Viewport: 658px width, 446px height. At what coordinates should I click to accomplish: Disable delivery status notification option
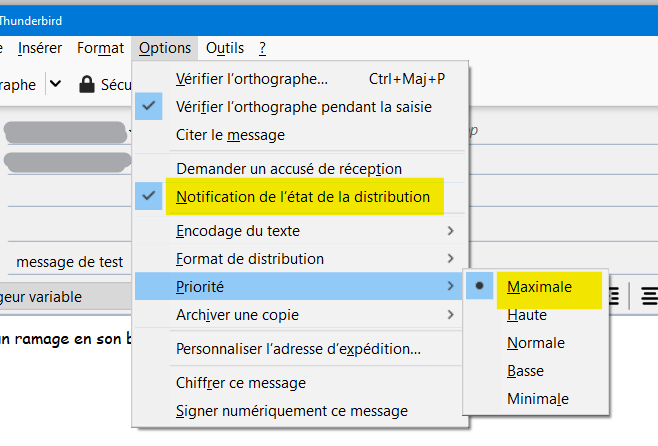309,197
